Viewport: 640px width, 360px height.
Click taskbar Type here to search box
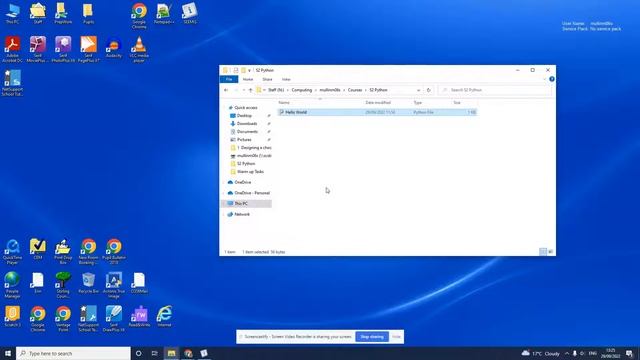[73, 353]
